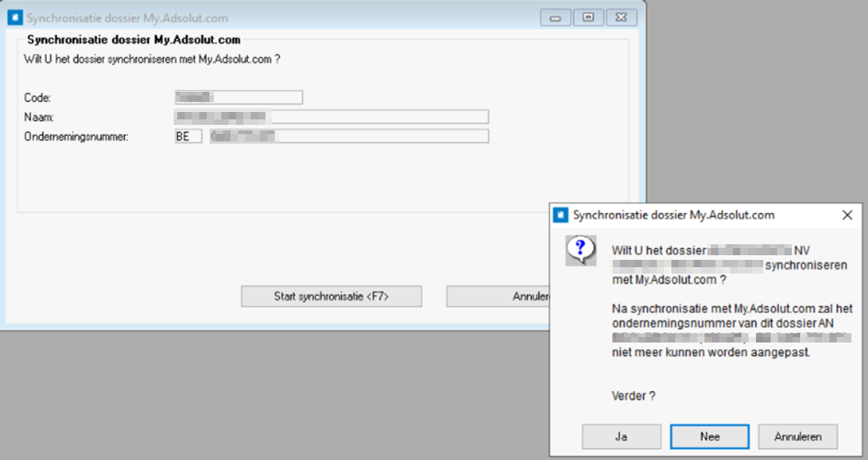Maximize the Synchronisatie dossier main window
This screenshot has width=868, height=460.
tap(588, 17)
